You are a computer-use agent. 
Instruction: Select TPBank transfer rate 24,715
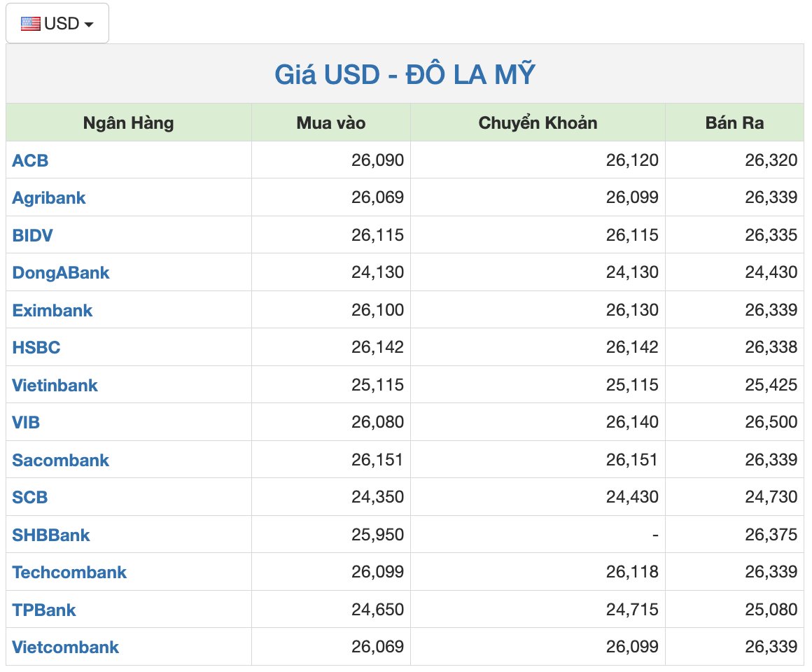[x=632, y=610]
